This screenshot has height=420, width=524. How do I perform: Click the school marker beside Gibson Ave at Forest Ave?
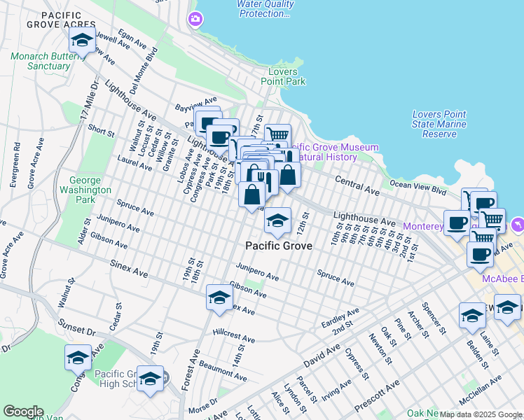click(x=219, y=299)
